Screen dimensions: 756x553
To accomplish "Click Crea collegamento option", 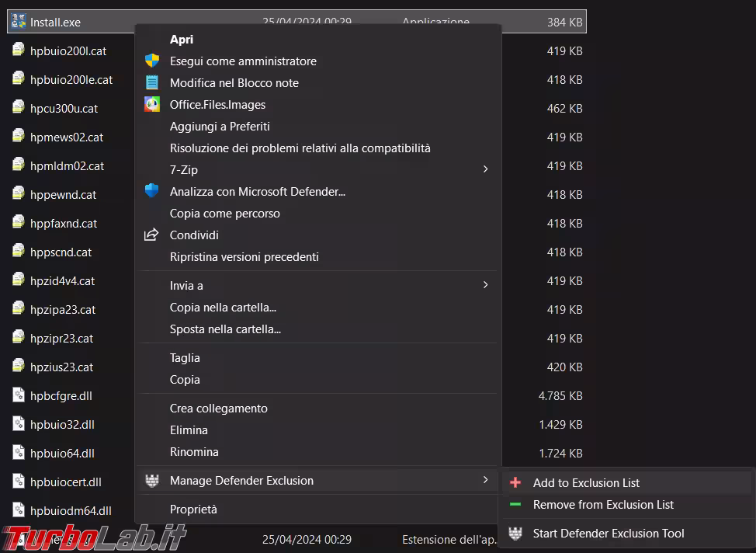I will [219, 408].
